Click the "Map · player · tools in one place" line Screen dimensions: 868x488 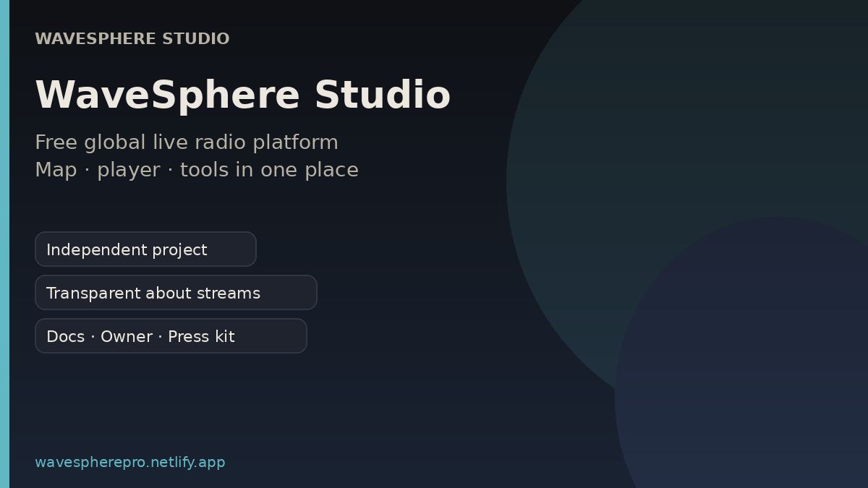click(x=197, y=170)
